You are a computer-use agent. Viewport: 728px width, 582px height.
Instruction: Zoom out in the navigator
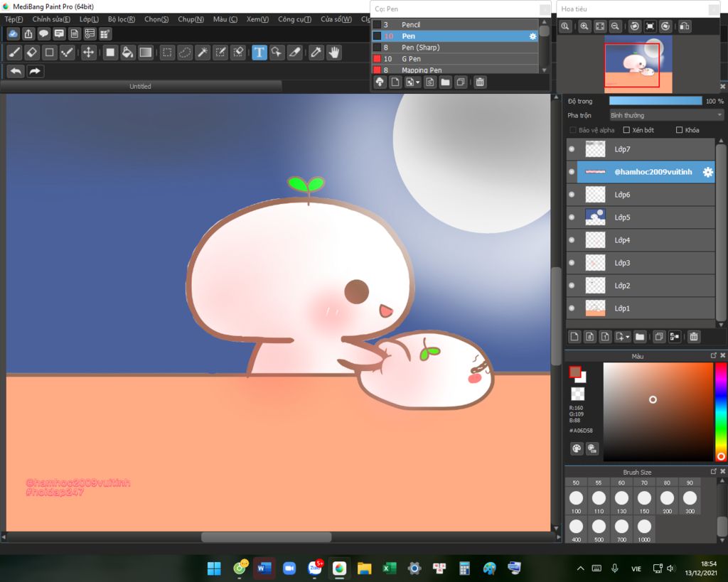[x=615, y=26]
